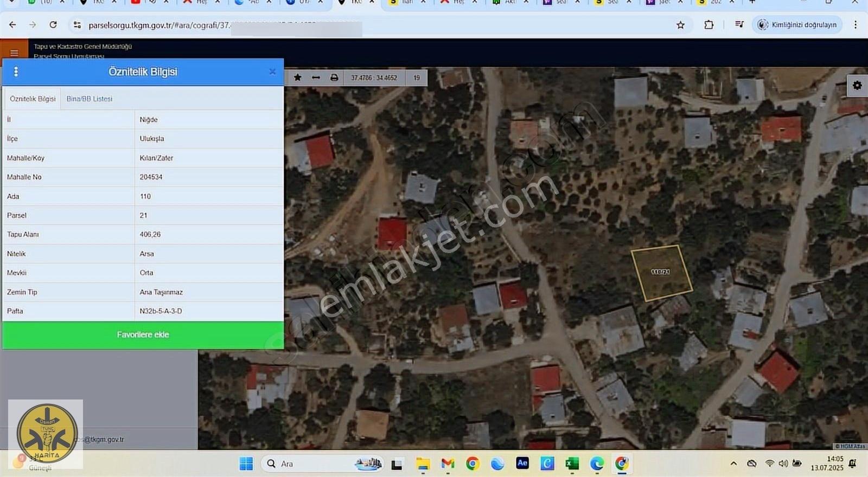Show hidden system tray icons
The height and width of the screenshot is (477, 868).
tap(733, 463)
